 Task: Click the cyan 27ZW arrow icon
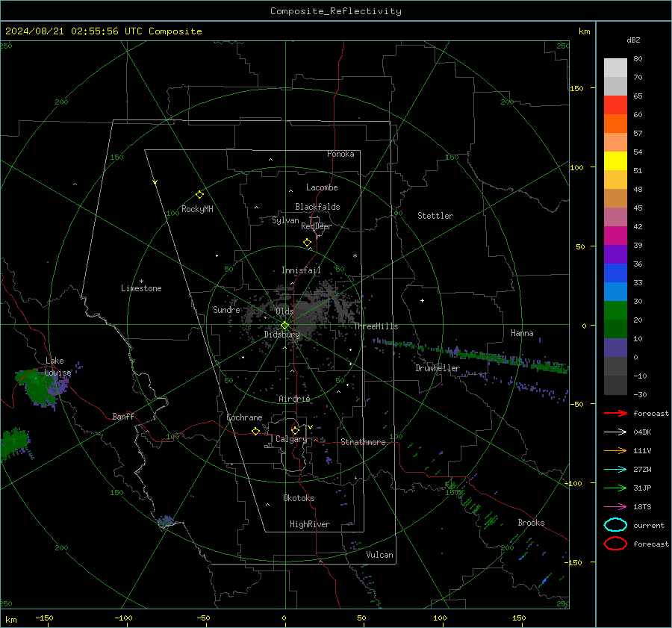[615, 470]
